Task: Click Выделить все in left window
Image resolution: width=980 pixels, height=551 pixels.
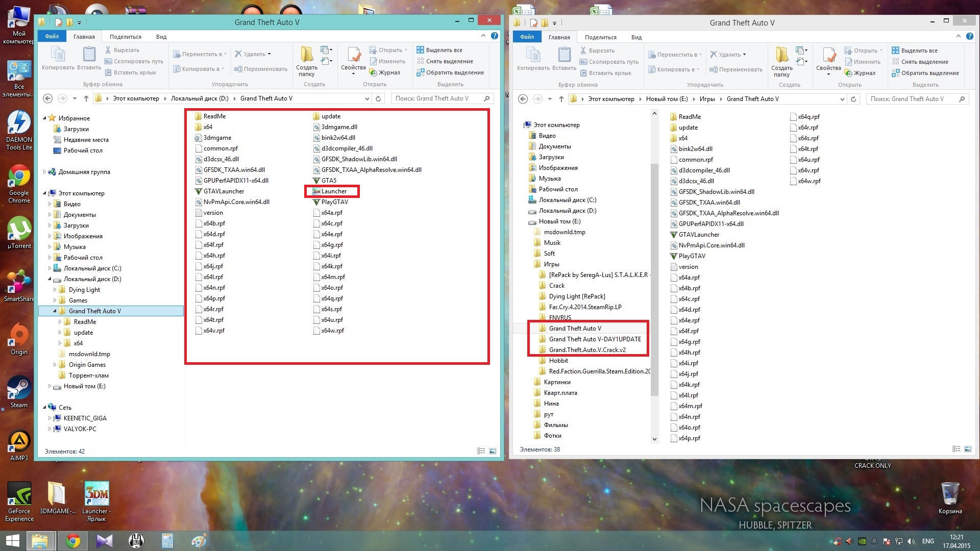Action: (439, 50)
